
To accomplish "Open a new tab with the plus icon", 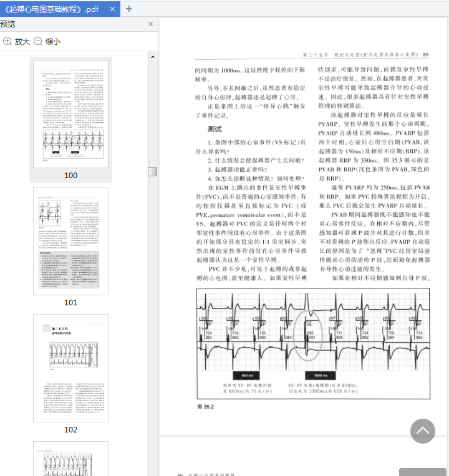I will pos(129,9).
